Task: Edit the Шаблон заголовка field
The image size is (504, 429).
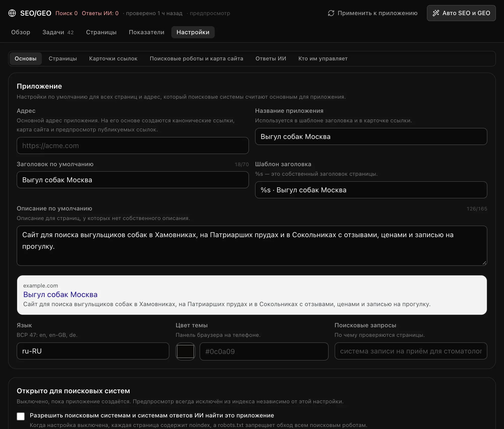Action: pyautogui.click(x=371, y=190)
